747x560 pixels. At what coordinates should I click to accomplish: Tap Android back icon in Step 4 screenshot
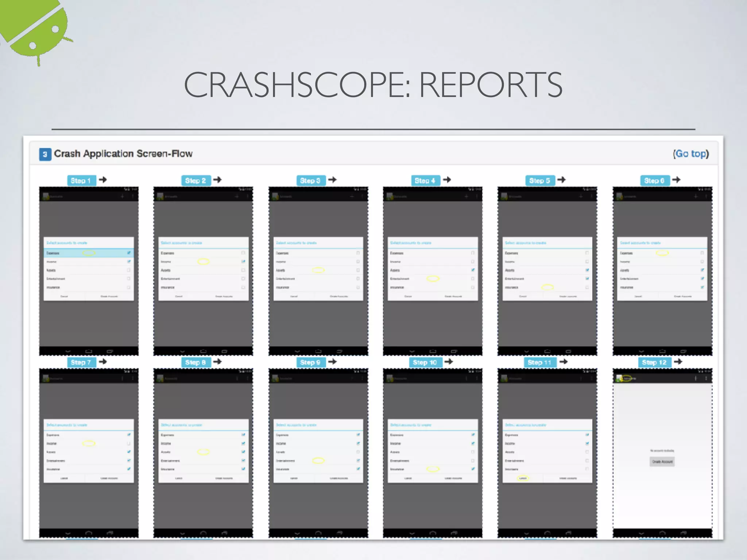coord(412,351)
